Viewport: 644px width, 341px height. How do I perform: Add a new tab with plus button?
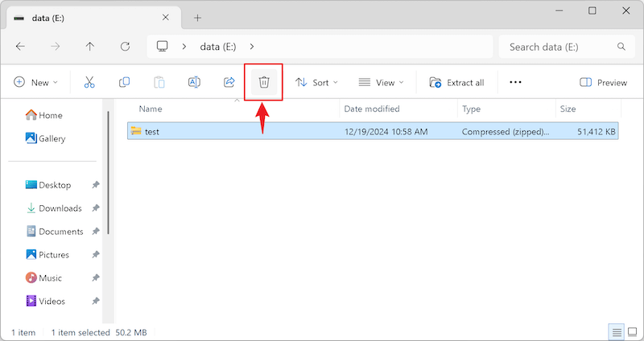point(197,18)
